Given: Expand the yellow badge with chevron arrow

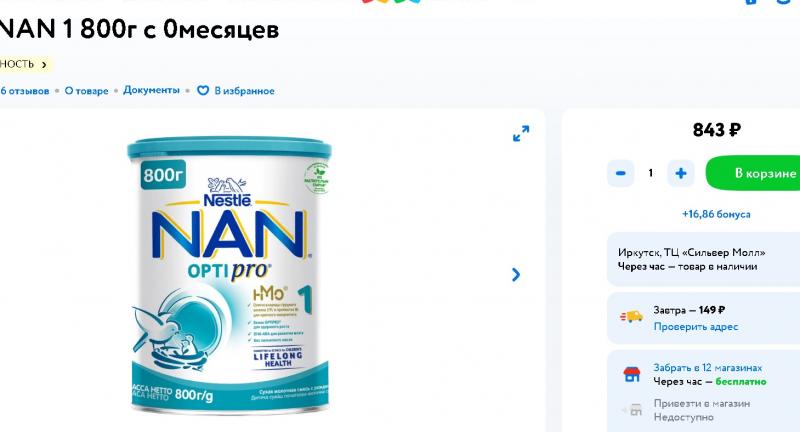Looking at the screenshot, I should click(26, 64).
